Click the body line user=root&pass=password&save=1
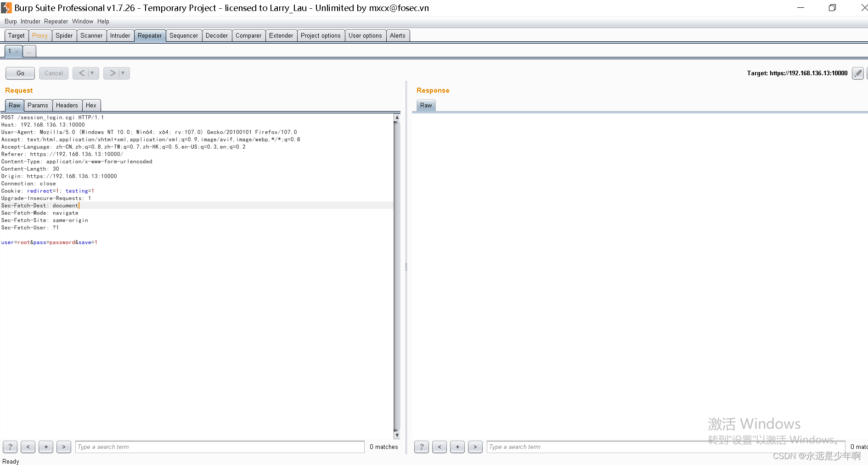The height and width of the screenshot is (465, 868). (x=49, y=242)
